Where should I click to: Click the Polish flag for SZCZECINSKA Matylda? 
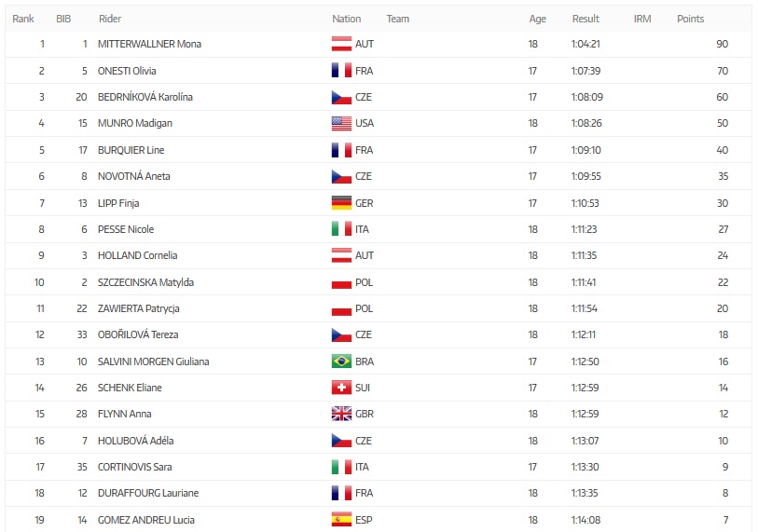(341, 282)
